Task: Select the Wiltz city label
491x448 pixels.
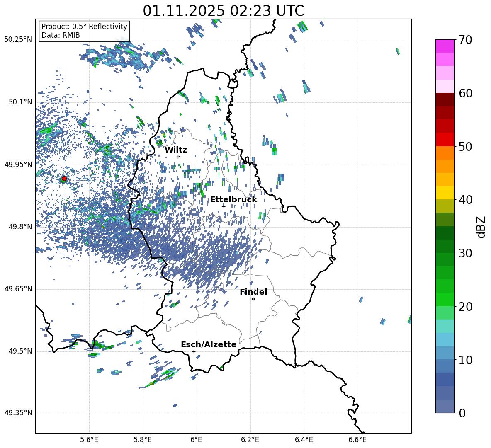Action: [x=176, y=150]
